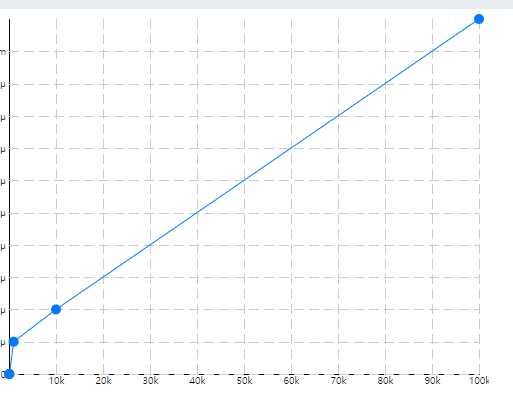Image resolution: width=513 pixels, height=393 pixels.
Task: Click the 40k x-axis label
Action: [198, 381]
